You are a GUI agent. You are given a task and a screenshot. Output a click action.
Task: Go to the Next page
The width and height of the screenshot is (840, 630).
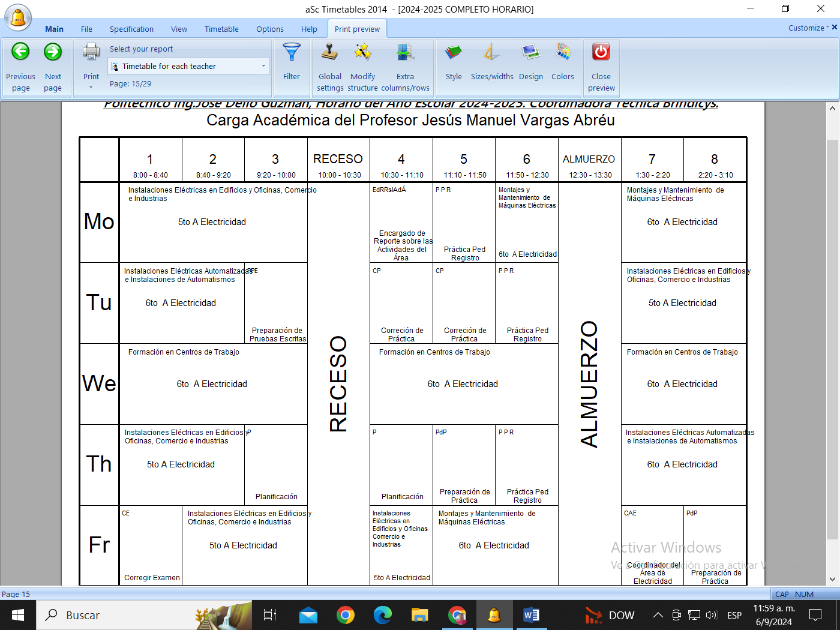tap(53, 67)
